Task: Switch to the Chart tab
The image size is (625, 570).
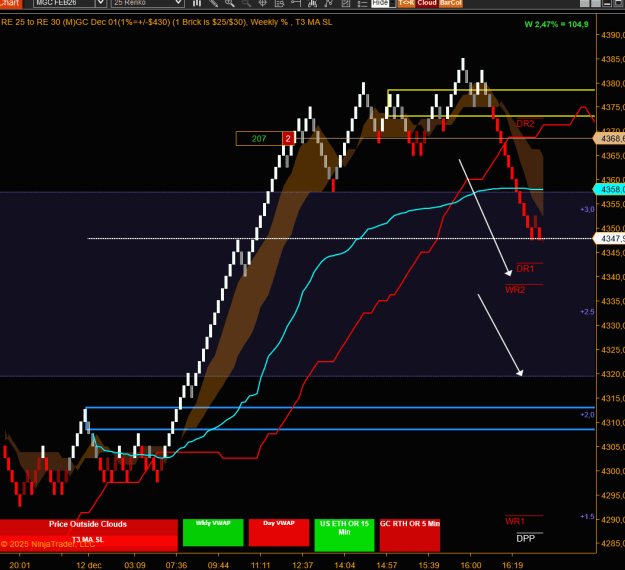Action: pyautogui.click(x=11, y=3)
